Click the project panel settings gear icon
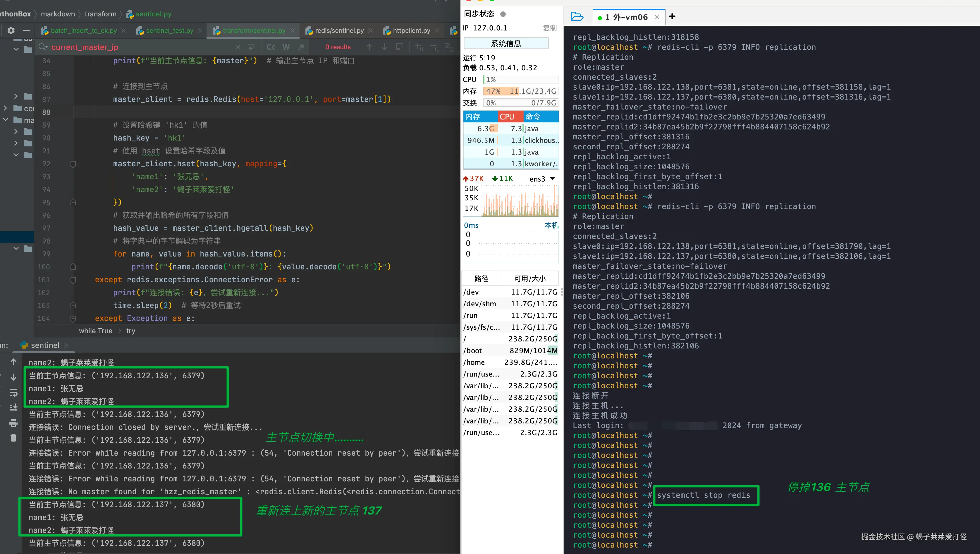 tap(11, 30)
